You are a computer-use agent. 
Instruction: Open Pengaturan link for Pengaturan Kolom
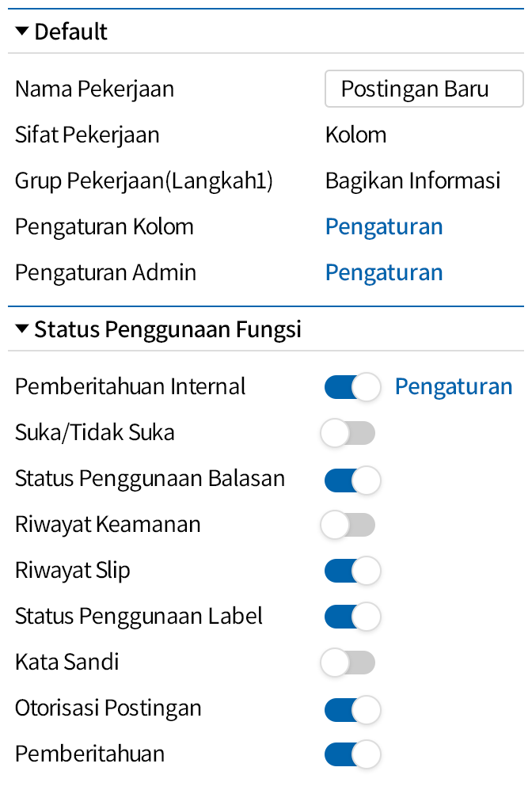click(384, 227)
